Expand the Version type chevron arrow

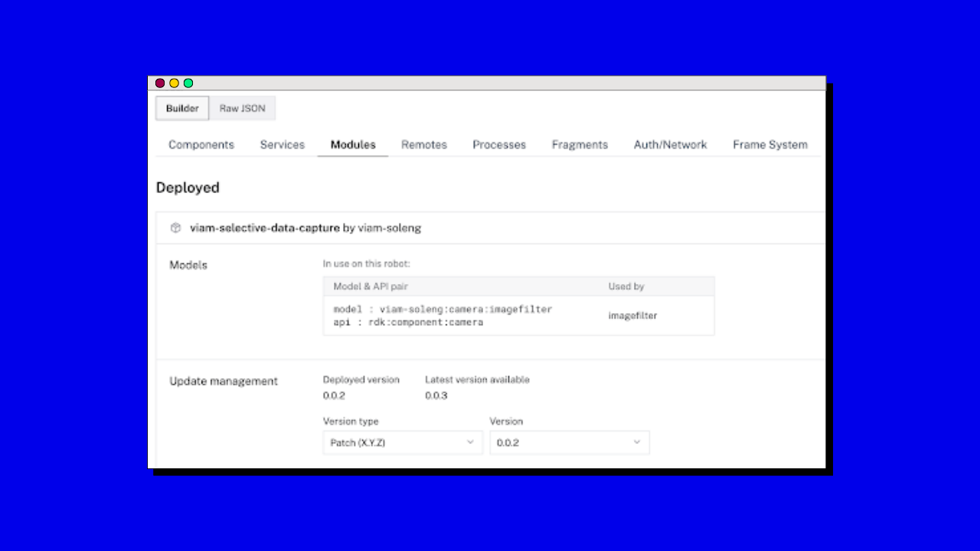(470, 442)
